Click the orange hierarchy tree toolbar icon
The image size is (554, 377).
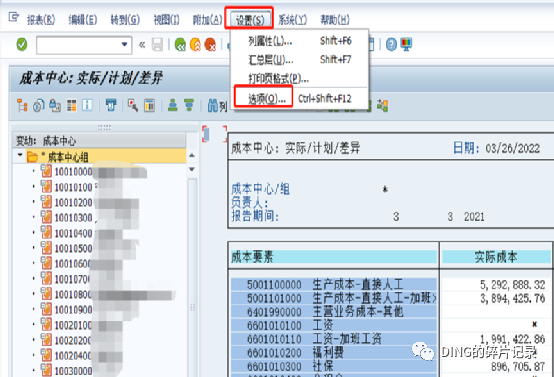click(x=22, y=105)
